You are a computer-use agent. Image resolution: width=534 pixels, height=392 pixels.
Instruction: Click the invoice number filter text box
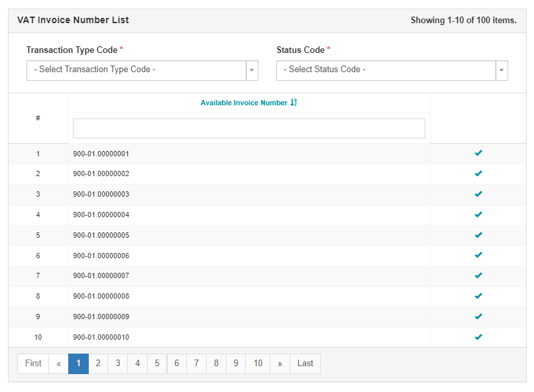tap(248, 128)
